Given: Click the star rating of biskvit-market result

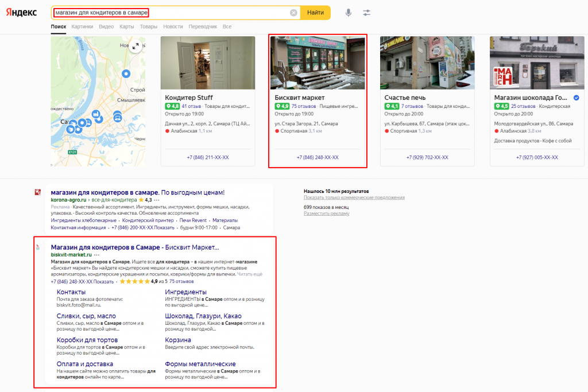Looking at the screenshot, I should pyautogui.click(x=134, y=281).
